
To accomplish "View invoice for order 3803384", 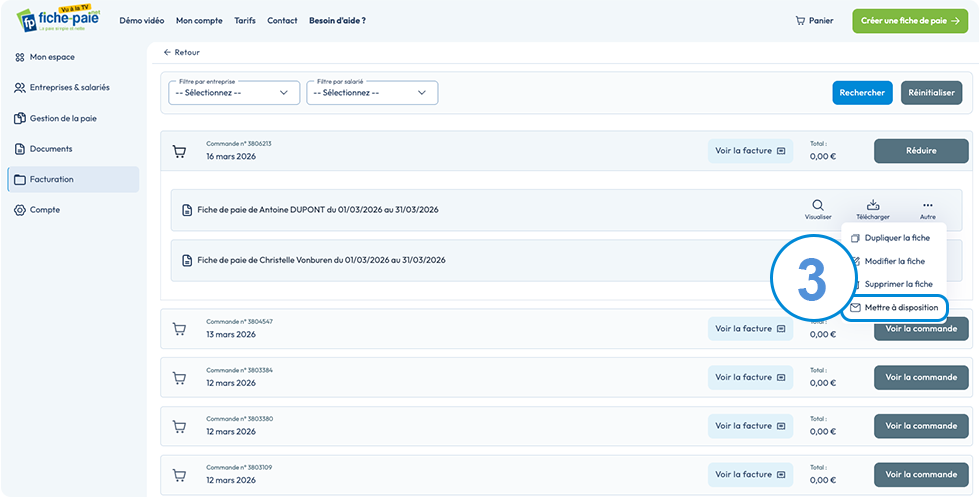I will 750,378.
